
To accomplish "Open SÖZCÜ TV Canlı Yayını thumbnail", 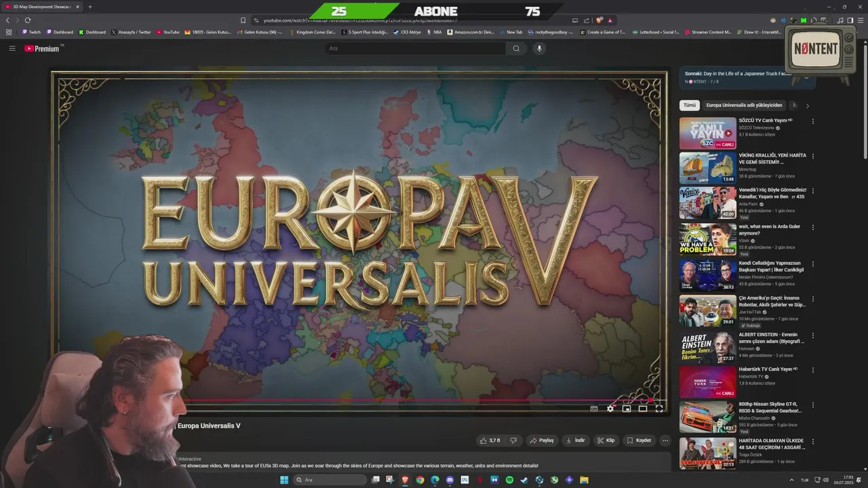I will (707, 133).
